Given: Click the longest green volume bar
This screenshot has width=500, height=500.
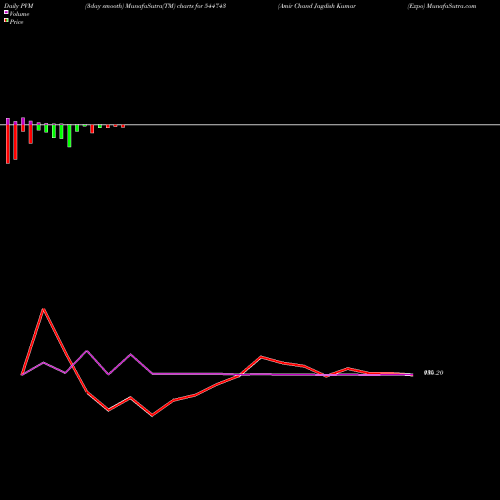Looking at the screenshot, I should coord(69,136).
